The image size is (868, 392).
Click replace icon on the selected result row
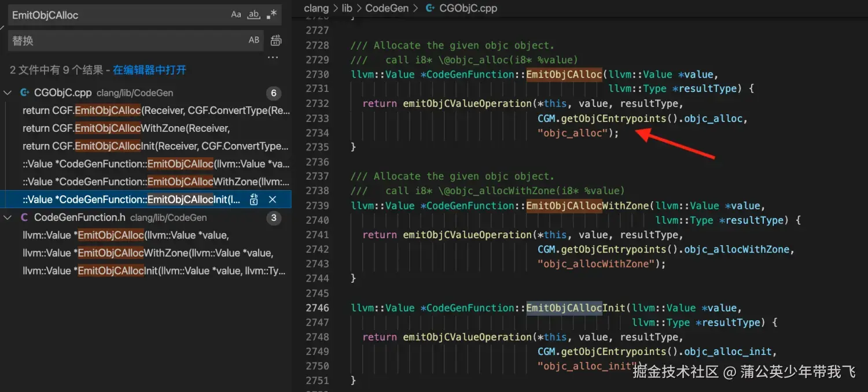254,199
